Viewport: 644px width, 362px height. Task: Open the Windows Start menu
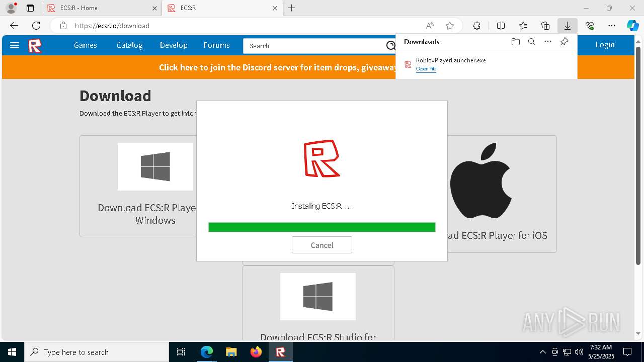12,352
